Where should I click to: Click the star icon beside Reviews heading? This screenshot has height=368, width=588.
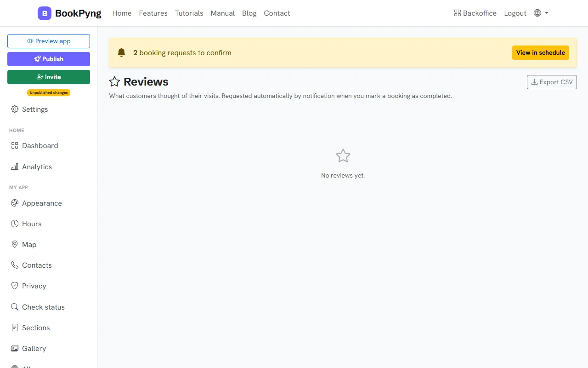click(x=114, y=82)
